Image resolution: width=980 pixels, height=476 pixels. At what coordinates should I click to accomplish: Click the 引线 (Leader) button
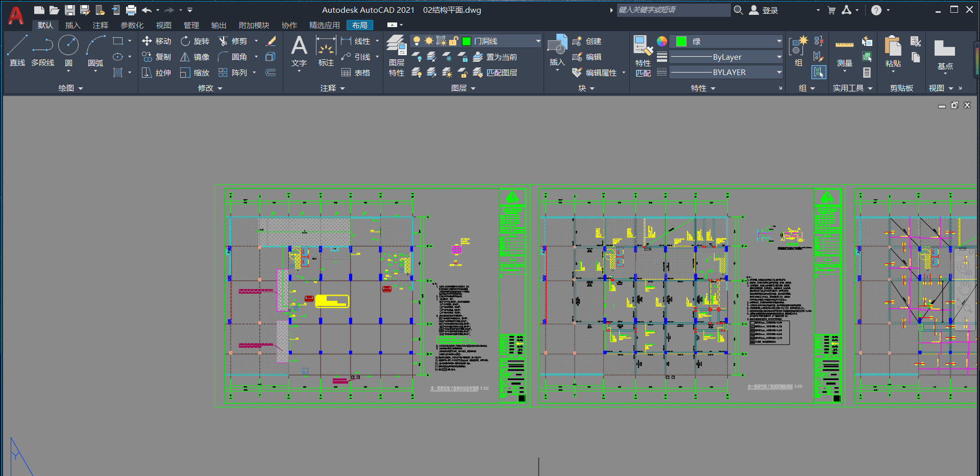[356, 57]
